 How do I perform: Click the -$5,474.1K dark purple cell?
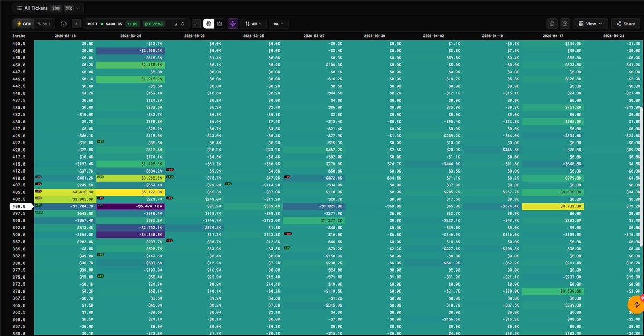(130, 205)
